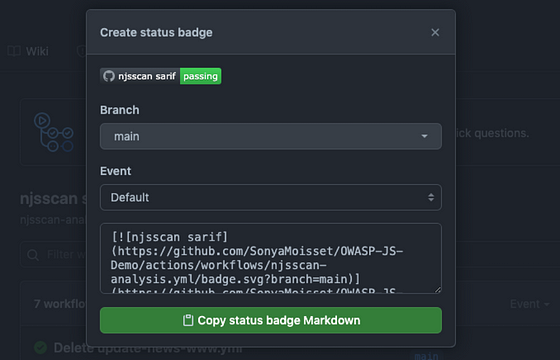Open the Branch dropdown showing main
The width and height of the screenshot is (560, 360).
271,136
